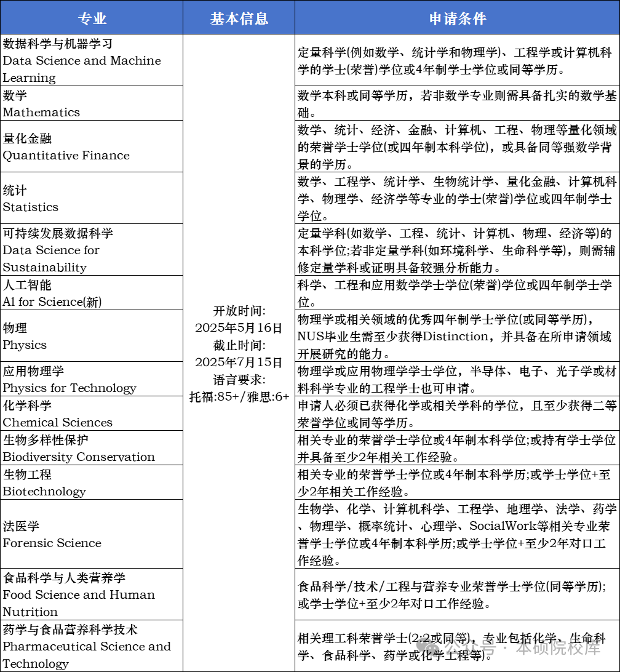Click requirement for Biodiversity Conservation 并具备至少2年相关工作经验
The width and height of the screenshot is (620, 672).
tap(457, 448)
